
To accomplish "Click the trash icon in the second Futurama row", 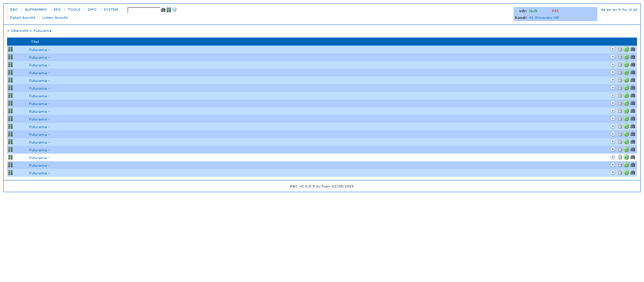I will click(x=620, y=57).
